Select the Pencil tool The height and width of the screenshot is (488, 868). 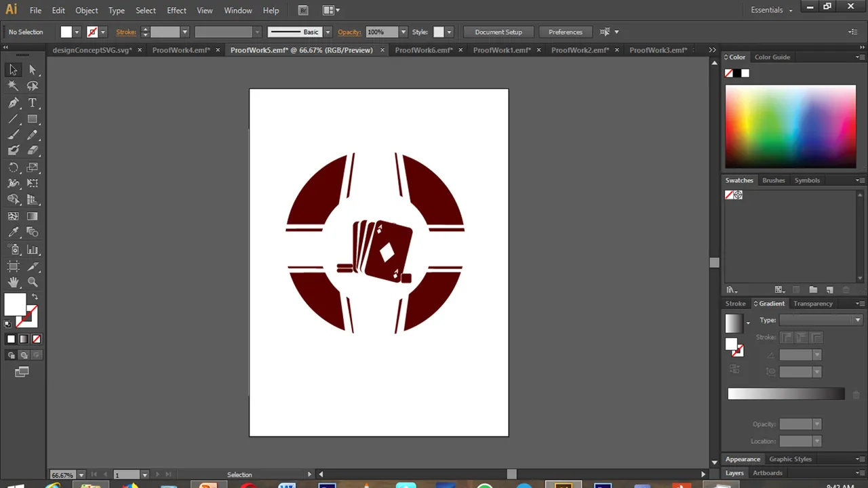(32, 135)
